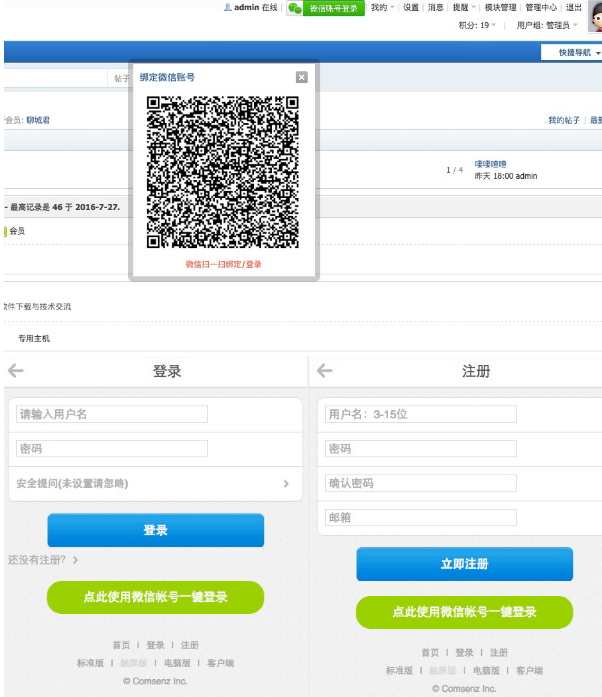Click the WeChat account login button
The image size is (602, 697).
pyautogui.click(x=325, y=8)
